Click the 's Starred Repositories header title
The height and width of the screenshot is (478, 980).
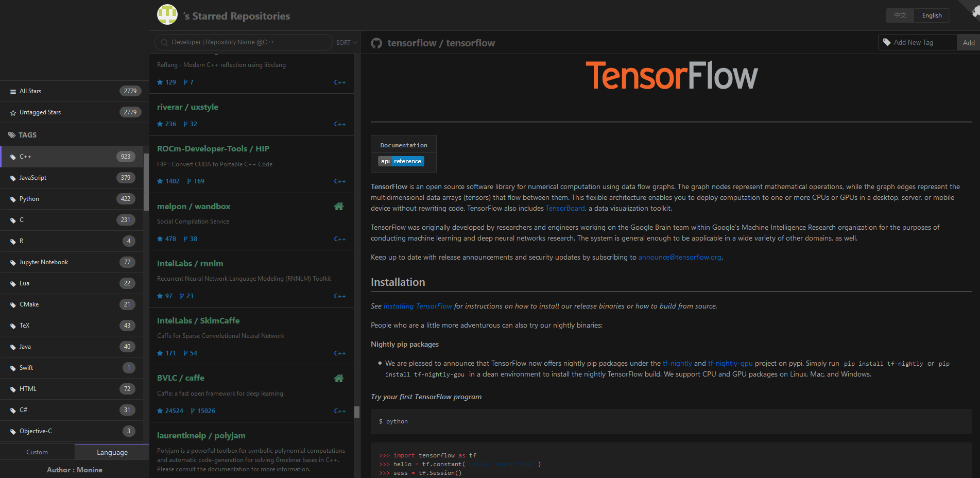pos(236,16)
